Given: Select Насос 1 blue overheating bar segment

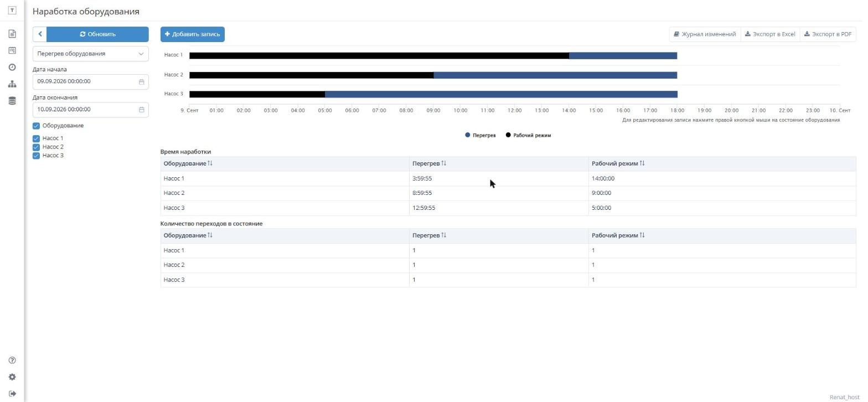Looking at the screenshot, I should [x=623, y=55].
